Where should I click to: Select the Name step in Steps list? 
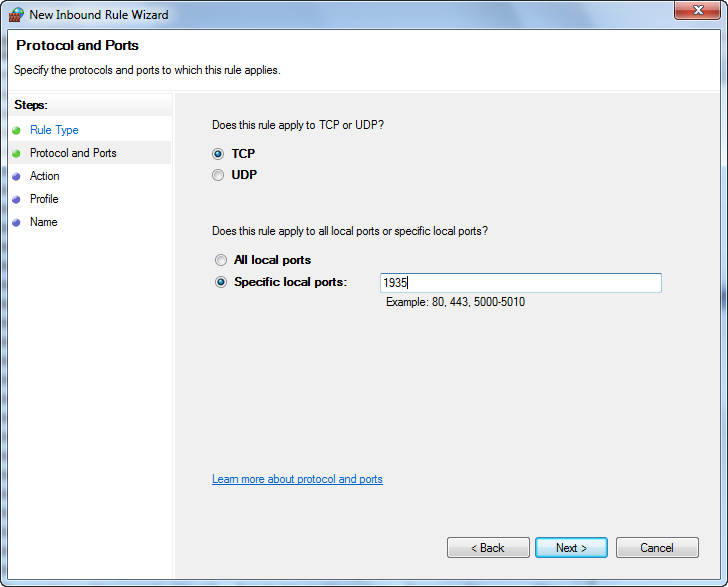44,222
